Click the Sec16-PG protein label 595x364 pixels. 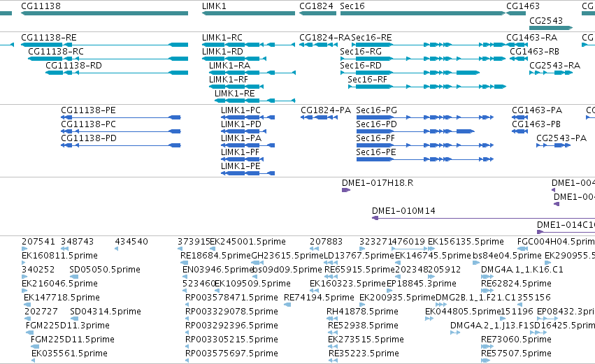coord(376,110)
